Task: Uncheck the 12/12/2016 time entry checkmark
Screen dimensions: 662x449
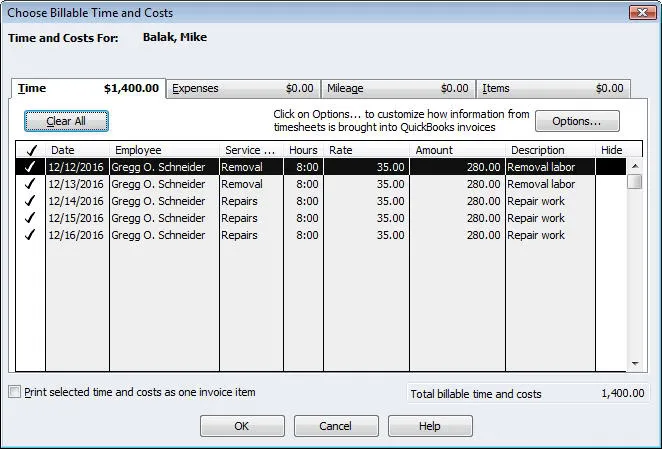Action: click(x=30, y=167)
